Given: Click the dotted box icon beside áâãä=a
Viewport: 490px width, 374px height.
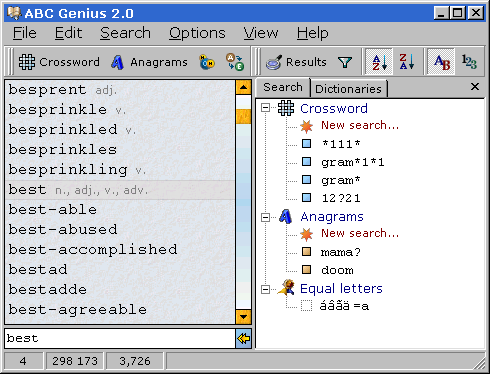Looking at the screenshot, I should coord(306,305).
